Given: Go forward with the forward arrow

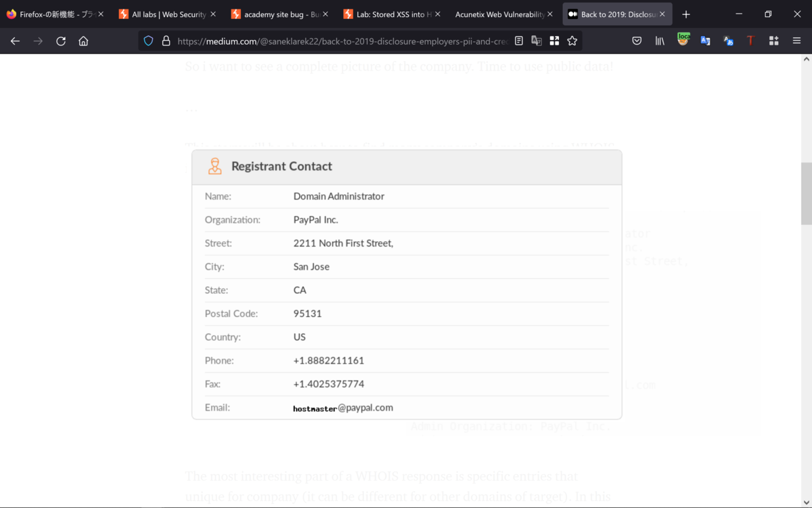Looking at the screenshot, I should (38, 41).
